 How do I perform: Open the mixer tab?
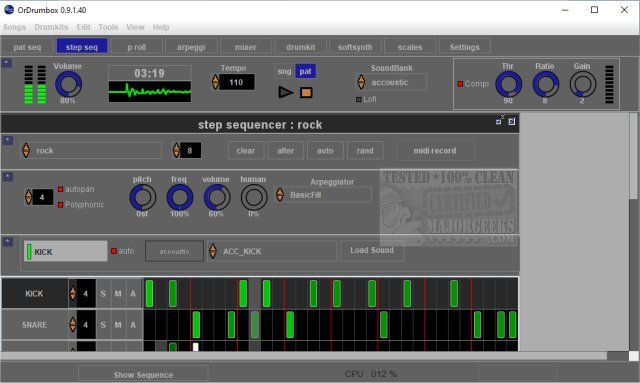pos(246,47)
